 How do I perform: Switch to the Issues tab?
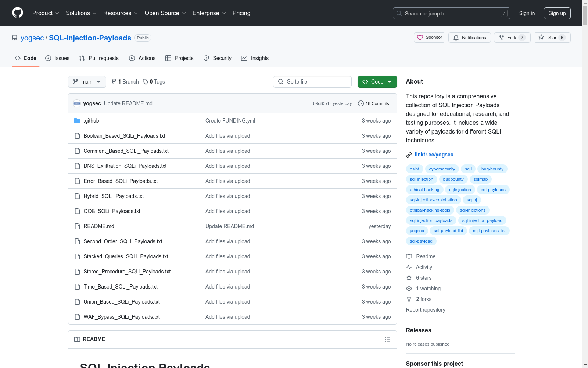point(57,58)
